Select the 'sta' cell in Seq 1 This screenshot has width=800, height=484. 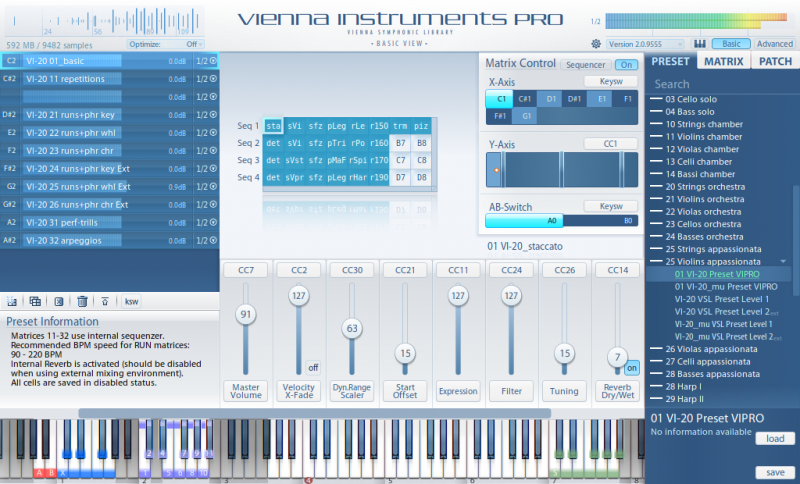point(273,126)
